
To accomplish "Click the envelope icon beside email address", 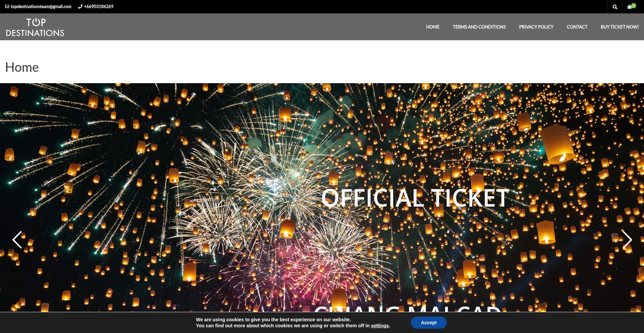I will click(7, 7).
